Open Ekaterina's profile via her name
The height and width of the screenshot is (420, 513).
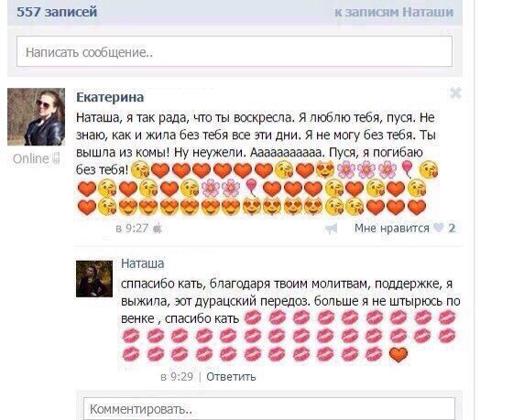click(x=110, y=97)
